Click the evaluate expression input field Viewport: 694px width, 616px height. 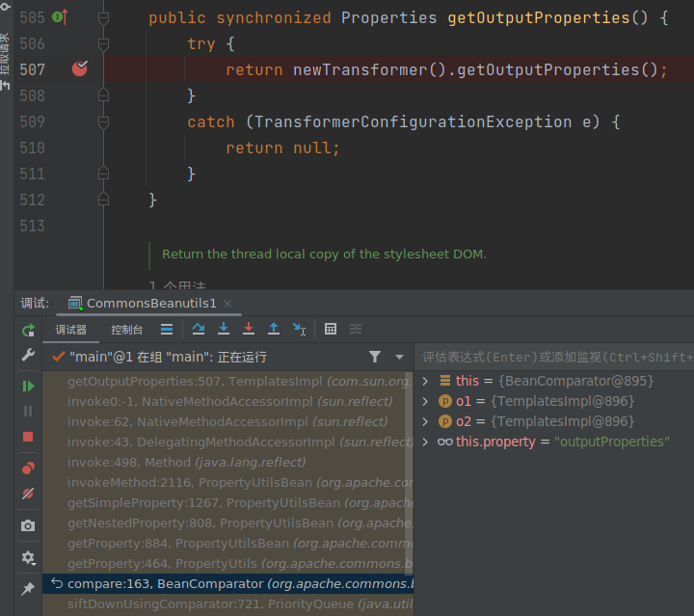(554, 357)
